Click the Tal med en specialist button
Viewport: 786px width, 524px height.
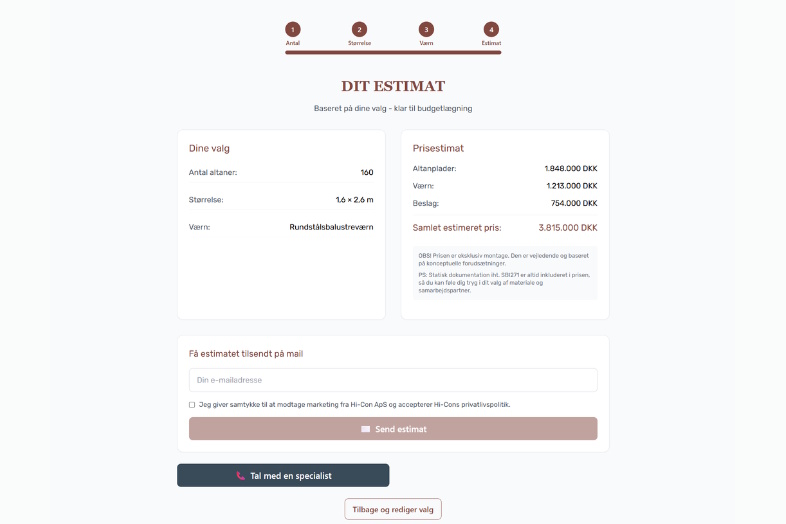[x=283, y=476]
